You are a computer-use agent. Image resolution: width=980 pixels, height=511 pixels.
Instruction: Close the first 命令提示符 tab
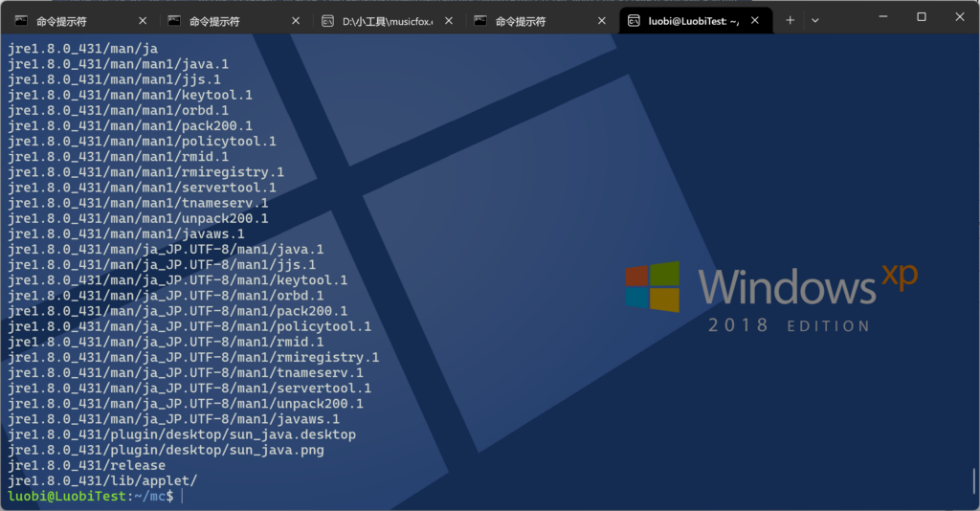[143, 20]
